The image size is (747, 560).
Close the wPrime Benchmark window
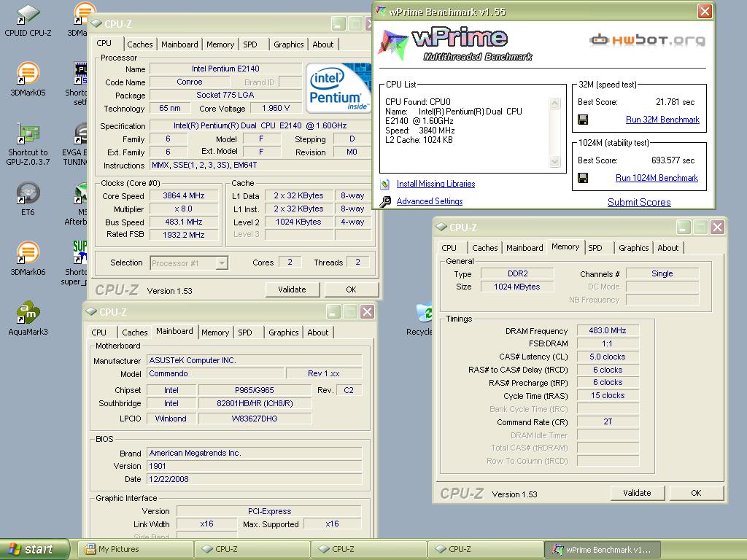pyautogui.click(x=705, y=12)
